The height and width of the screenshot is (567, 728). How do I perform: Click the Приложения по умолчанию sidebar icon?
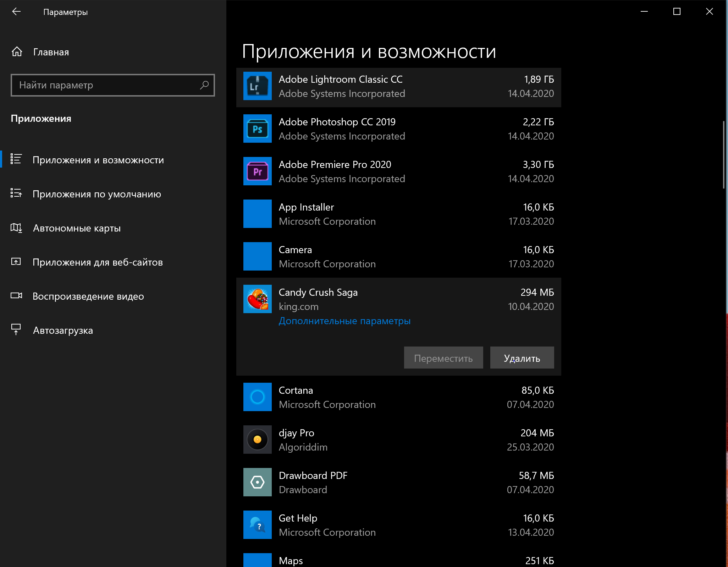pyautogui.click(x=16, y=193)
